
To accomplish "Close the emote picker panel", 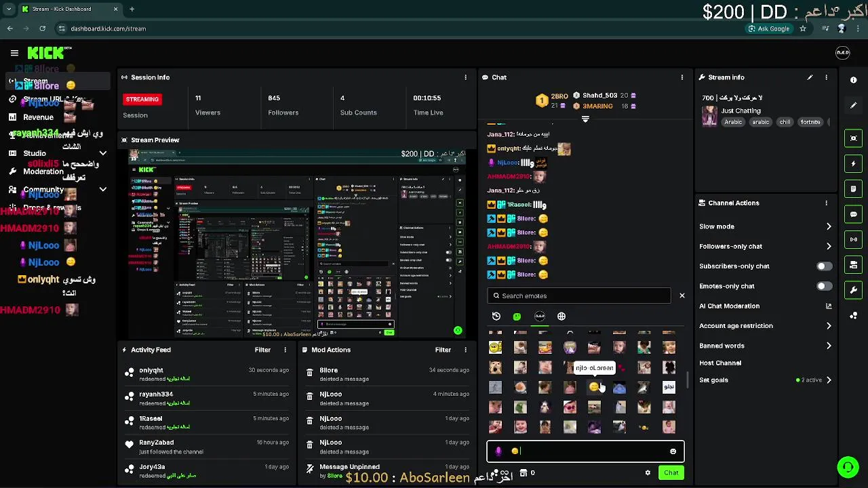I will coord(682,296).
